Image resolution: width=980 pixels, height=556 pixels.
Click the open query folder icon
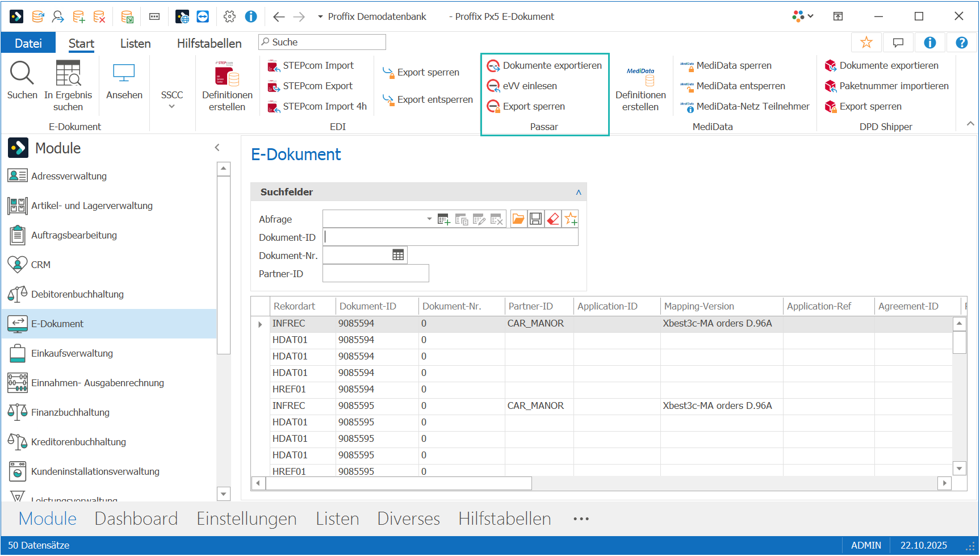coord(518,219)
